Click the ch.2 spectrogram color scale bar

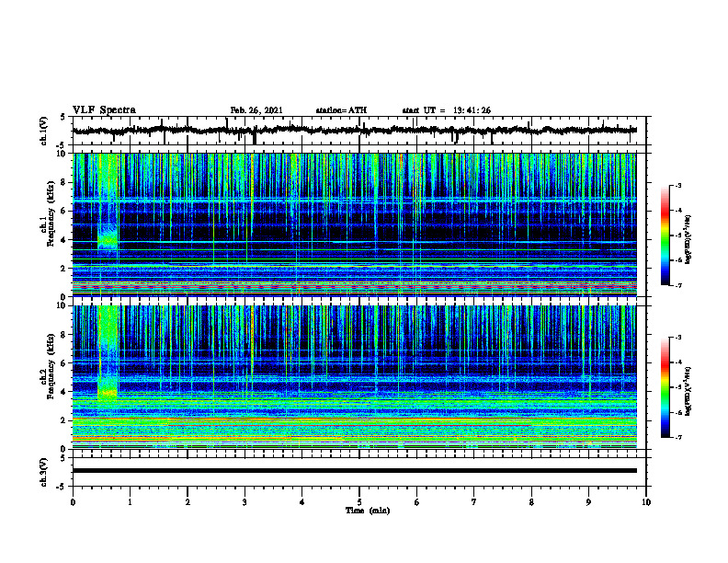665,387
